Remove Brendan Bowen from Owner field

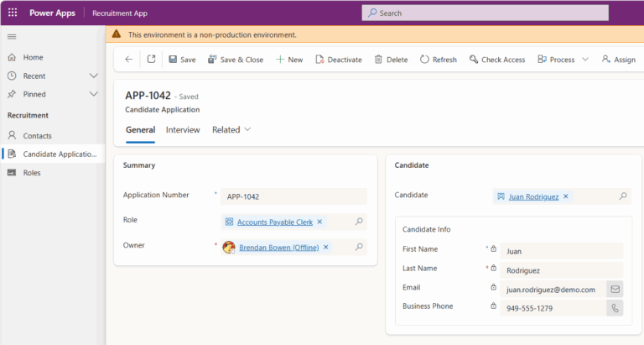click(x=326, y=247)
